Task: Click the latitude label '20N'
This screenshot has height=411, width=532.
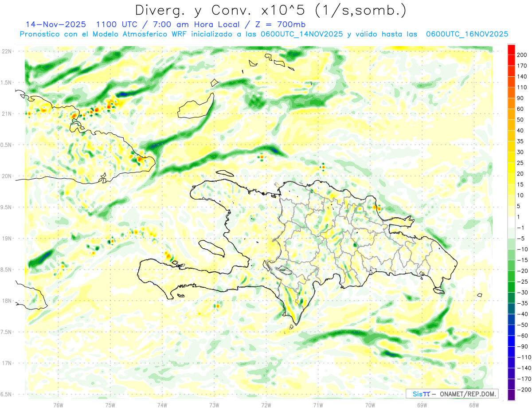Action: [7, 176]
